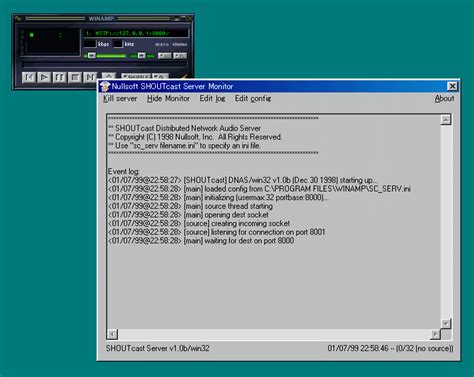
Task: Toggle Winamp's PL playlist window button
Action: coord(180,56)
